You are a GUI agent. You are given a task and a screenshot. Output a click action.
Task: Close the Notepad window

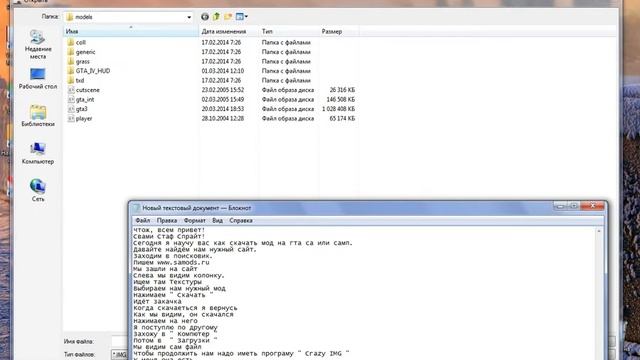pyautogui.click(x=593, y=206)
